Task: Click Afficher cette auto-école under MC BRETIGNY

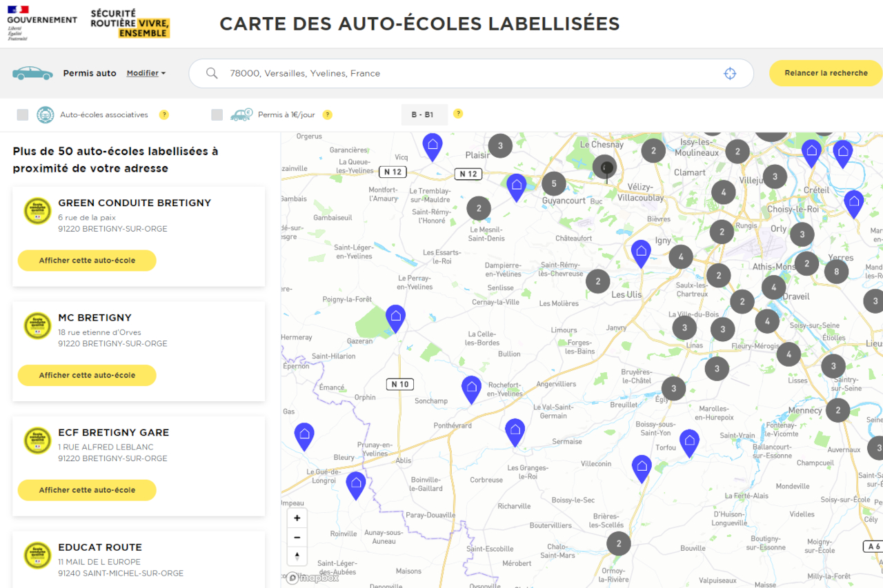Action: [x=86, y=375]
